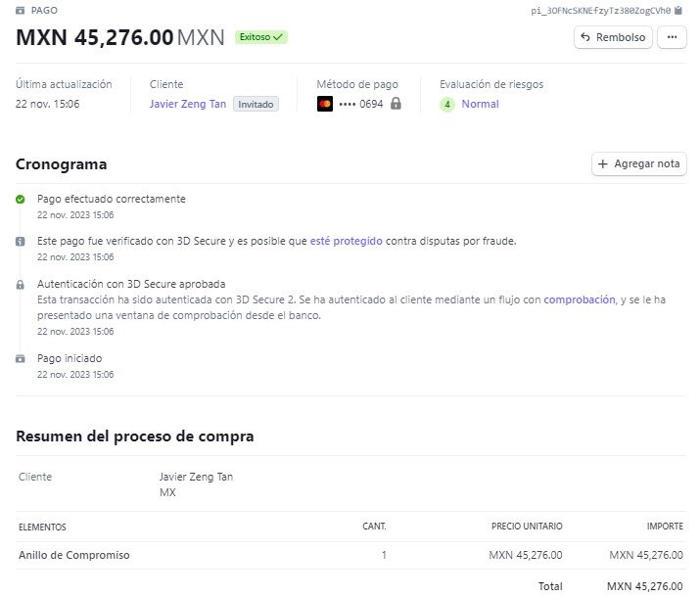The height and width of the screenshot is (597, 700).
Task: Click the PRECIO UNITARIO column header
Action: click(x=527, y=527)
